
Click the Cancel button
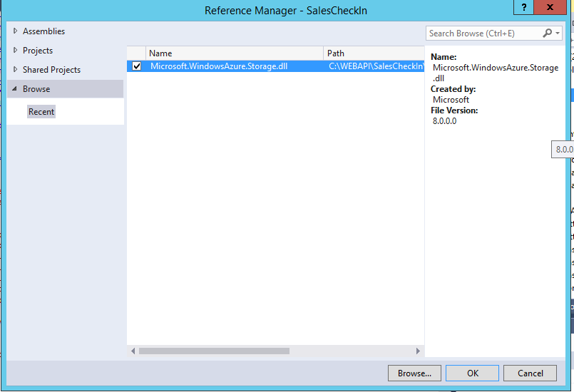coord(530,373)
